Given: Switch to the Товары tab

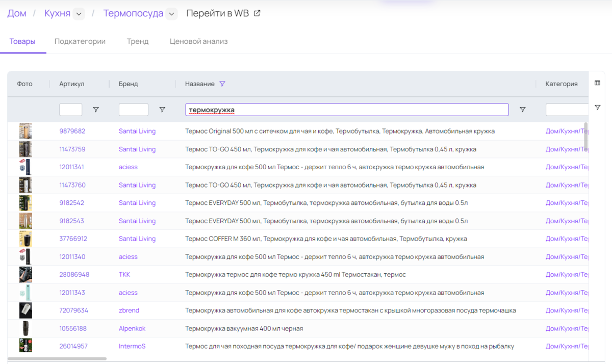Looking at the screenshot, I should coord(22,42).
